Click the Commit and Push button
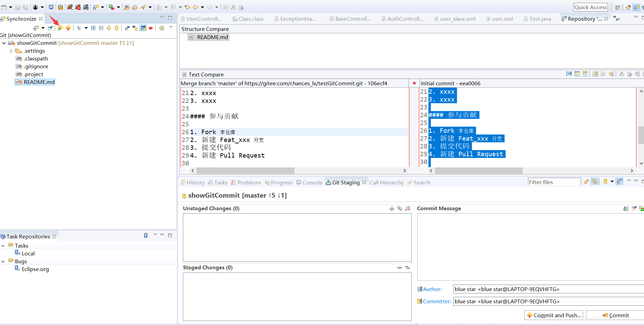The image size is (644, 325). point(554,315)
